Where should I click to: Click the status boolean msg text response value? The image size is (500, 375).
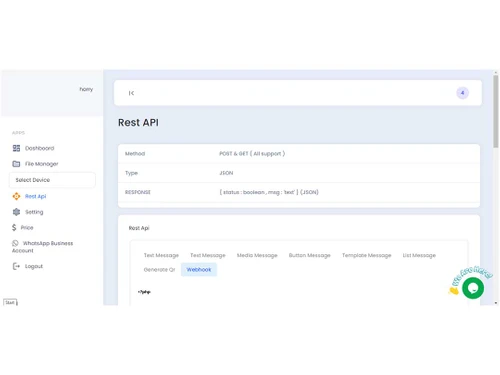pyautogui.click(x=269, y=192)
